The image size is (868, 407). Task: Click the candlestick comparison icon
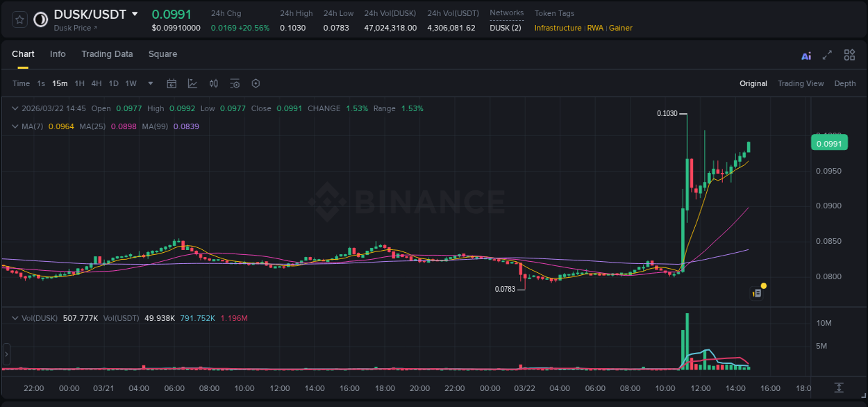[x=213, y=83]
